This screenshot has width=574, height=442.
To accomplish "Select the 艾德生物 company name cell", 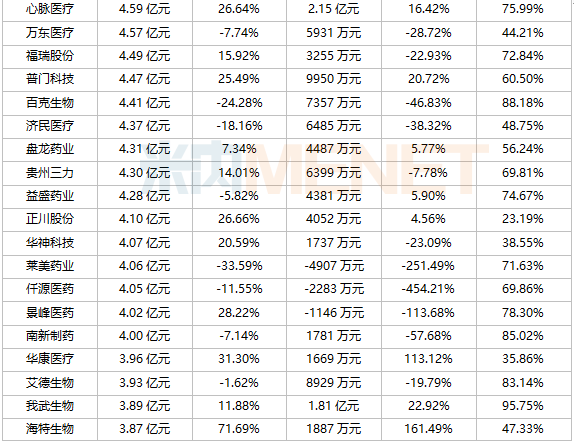I will (x=50, y=383).
